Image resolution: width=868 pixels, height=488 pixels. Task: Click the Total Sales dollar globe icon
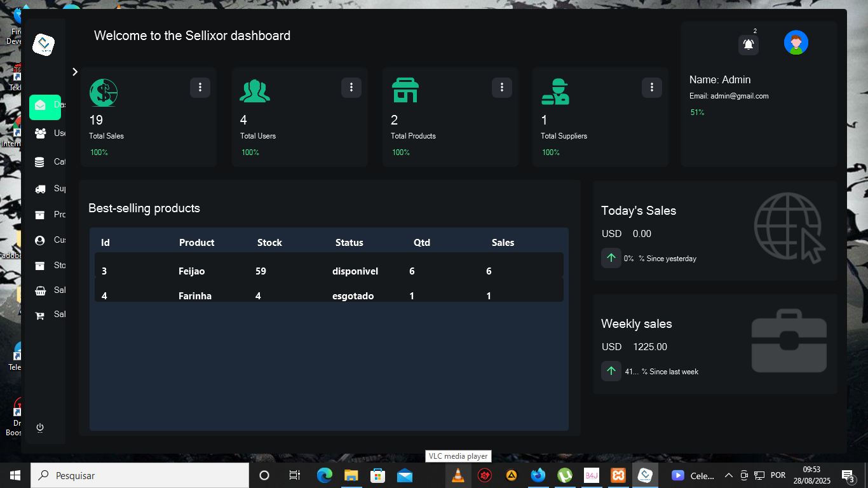pyautogui.click(x=104, y=92)
